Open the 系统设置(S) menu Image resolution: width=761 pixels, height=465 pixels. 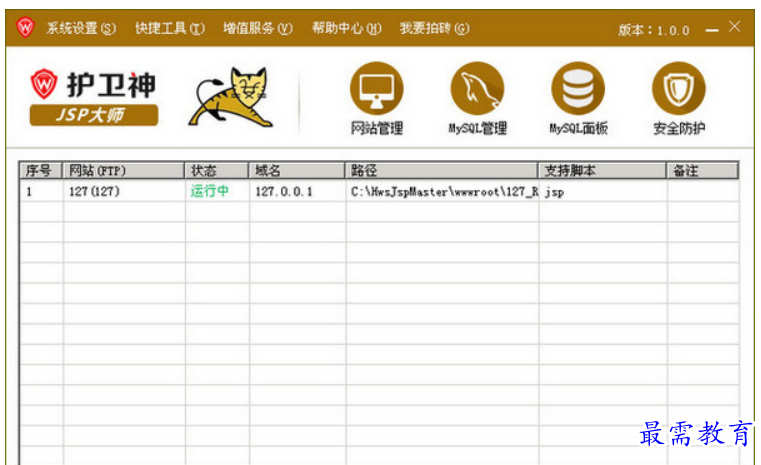81,28
